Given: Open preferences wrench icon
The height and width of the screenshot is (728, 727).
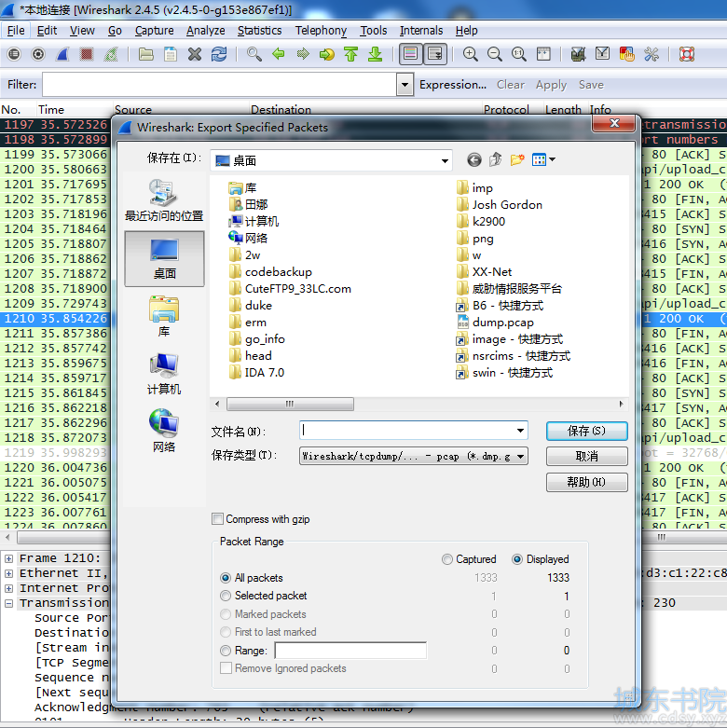Looking at the screenshot, I should (x=652, y=54).
